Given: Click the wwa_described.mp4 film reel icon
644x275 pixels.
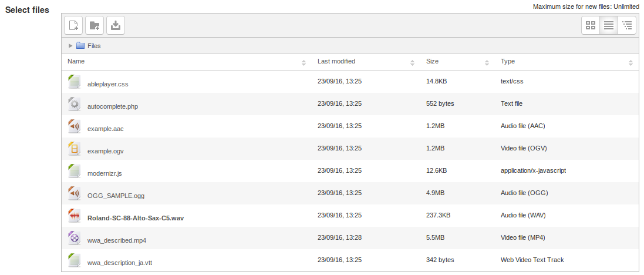Looking at the screenshot, I should (x=74, y=237).
